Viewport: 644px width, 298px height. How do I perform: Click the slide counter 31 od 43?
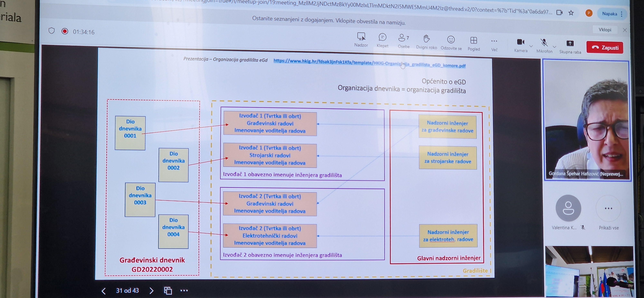point(127,290)
